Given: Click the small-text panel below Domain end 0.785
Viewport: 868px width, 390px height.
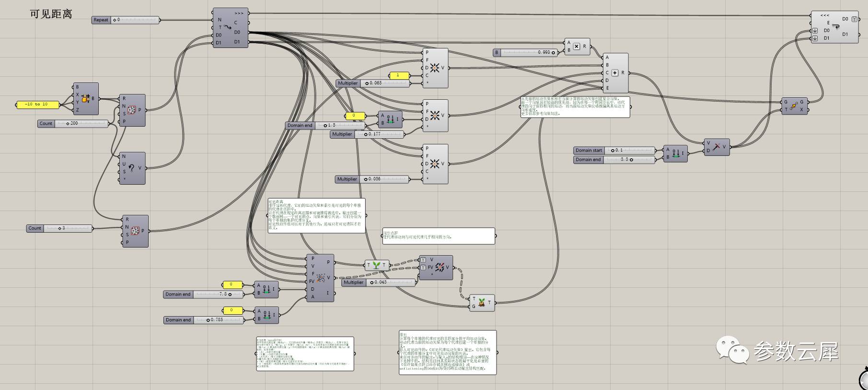Looking at the screenshot, I should (x=305, y=354).
